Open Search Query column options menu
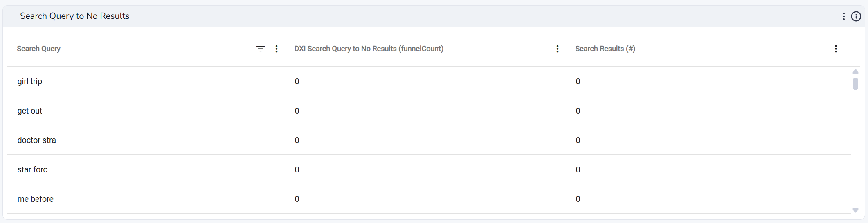 point(277,49)
